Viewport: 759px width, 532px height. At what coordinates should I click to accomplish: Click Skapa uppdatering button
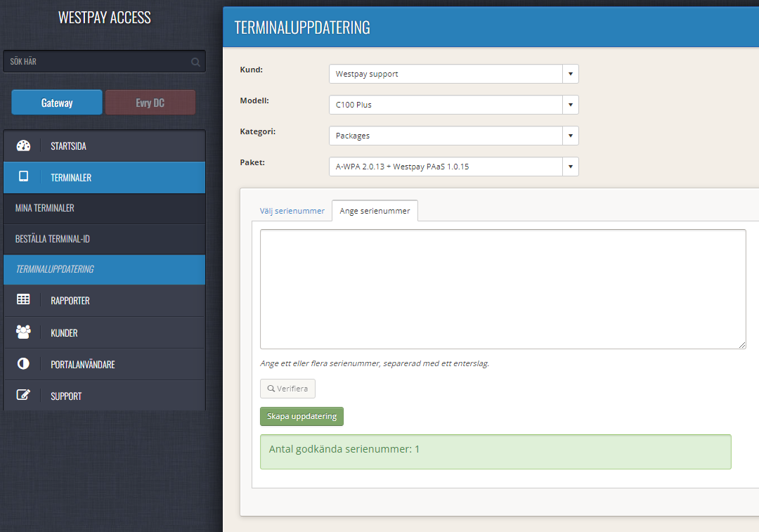pyautogui.click(x=301, y=416)
